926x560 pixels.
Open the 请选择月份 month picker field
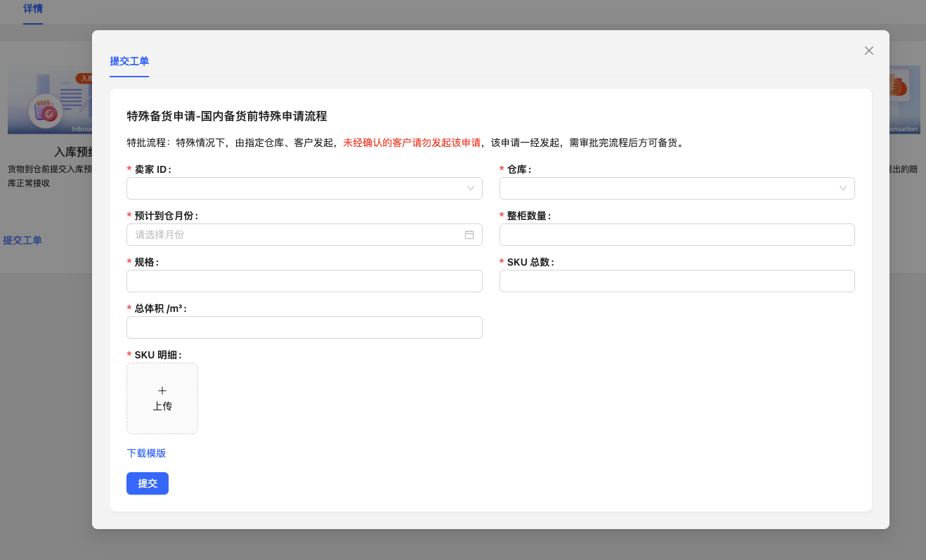coord(295,235)
